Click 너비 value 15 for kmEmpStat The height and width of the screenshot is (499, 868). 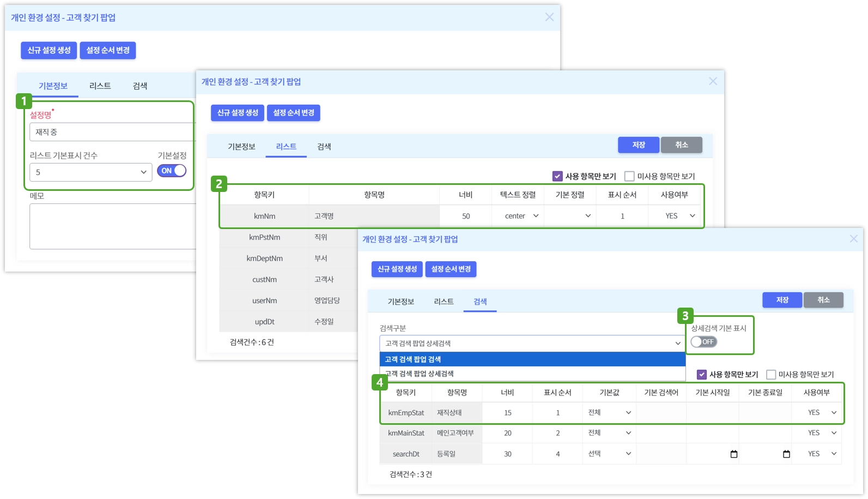tap(507, 413)
